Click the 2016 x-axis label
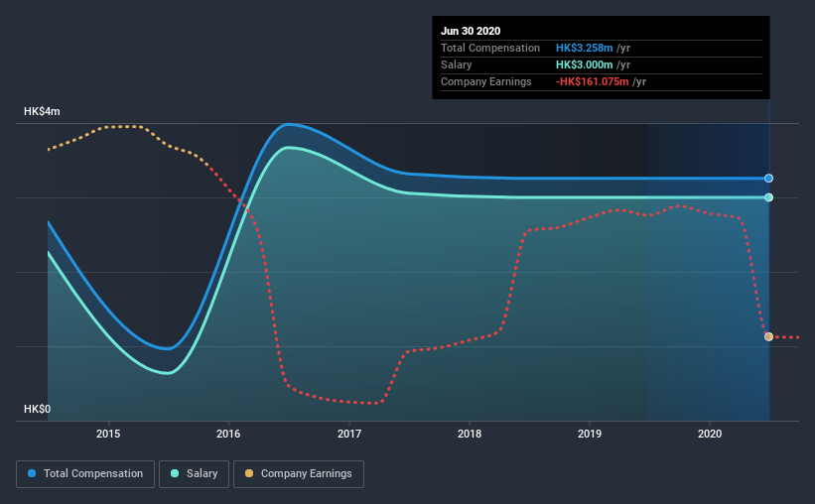 [x=228, y=434]
